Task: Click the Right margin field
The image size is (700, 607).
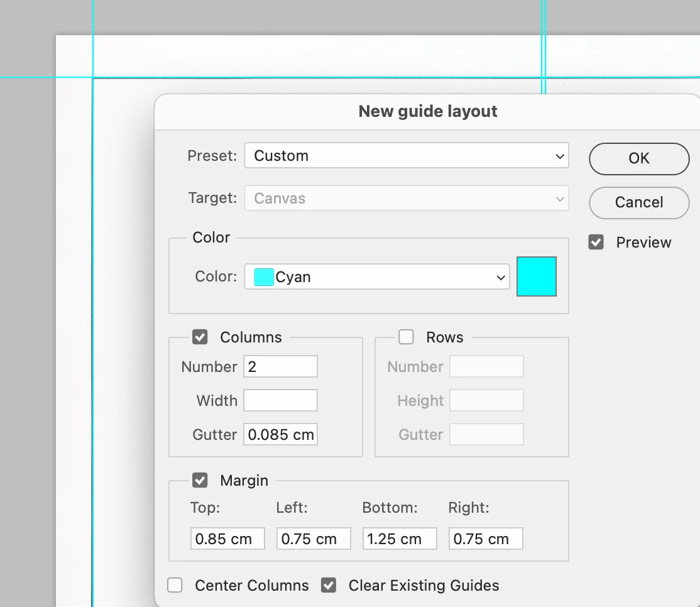Action: click(x=486, y=539)
